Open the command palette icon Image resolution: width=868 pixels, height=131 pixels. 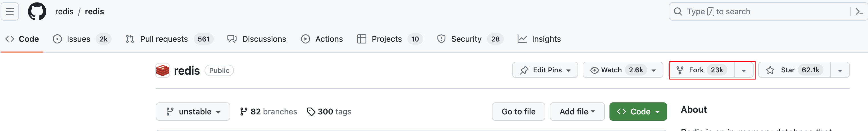859,11
